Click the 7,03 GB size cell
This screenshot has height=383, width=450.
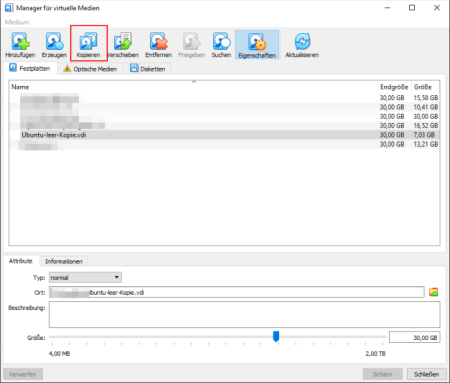click(424, 135)
